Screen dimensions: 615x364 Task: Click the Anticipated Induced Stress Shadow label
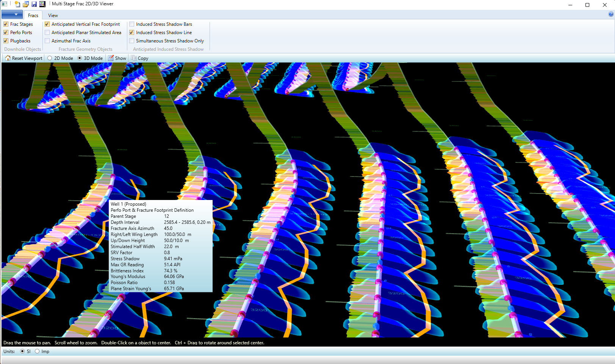(168, 49)
